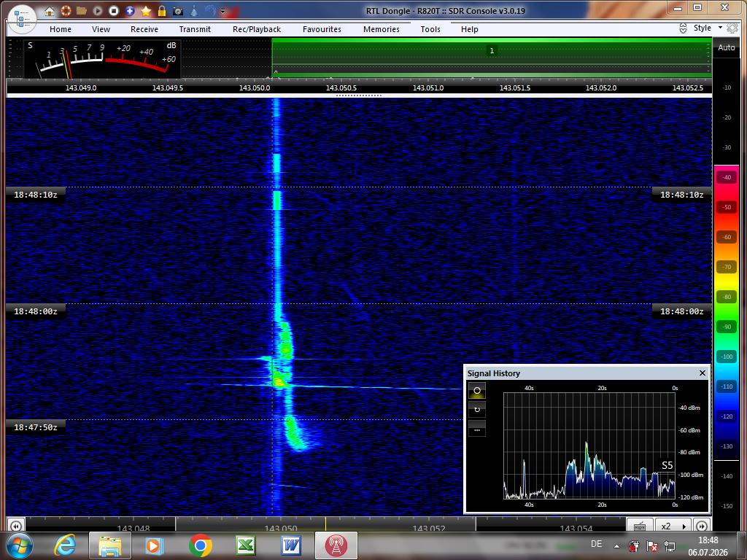Click the home icon in quick access toolbar
Viewport: 747px width, 560px height.
50,11
